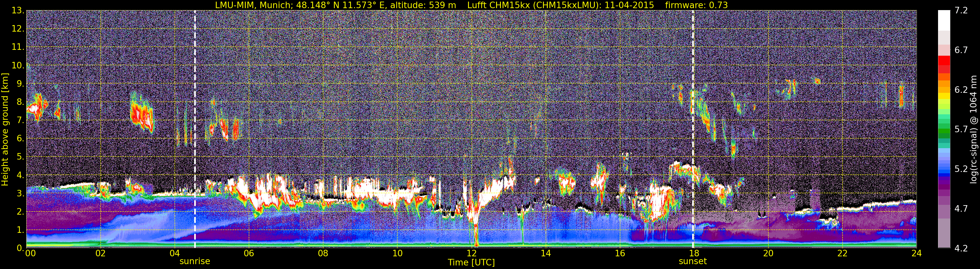
Task: Click the 20 tick label on the time axis
Action: point(768,253)
